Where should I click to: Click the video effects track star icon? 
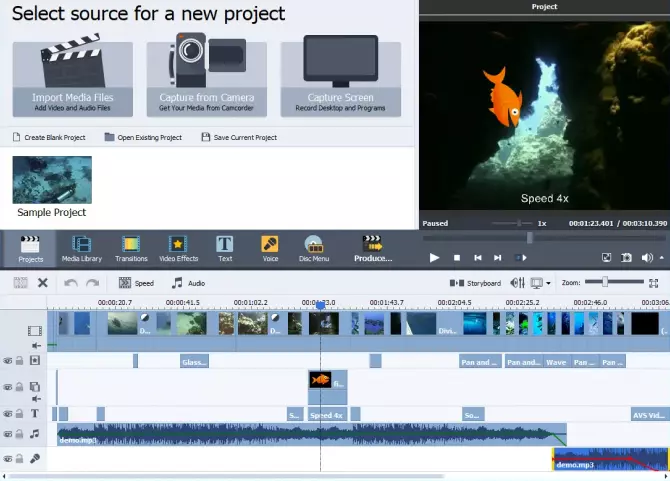click(35, 361)
